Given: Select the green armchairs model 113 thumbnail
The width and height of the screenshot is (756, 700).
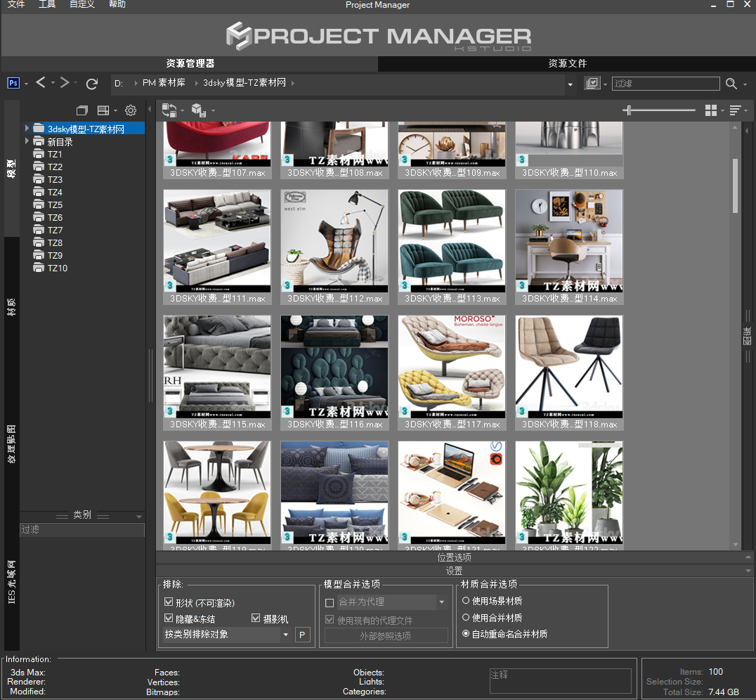Looking at the screenshot, I should click(x=452, y=240).
